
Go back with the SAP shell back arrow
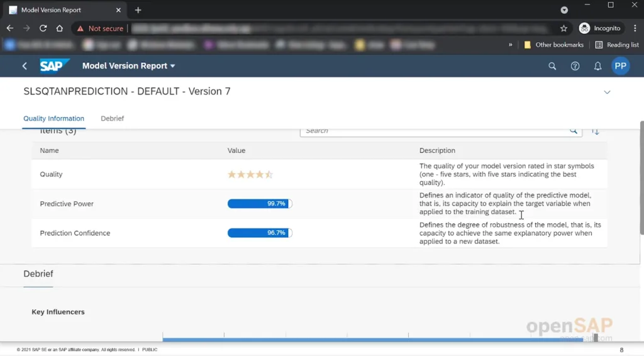click(x=25, y=65)
